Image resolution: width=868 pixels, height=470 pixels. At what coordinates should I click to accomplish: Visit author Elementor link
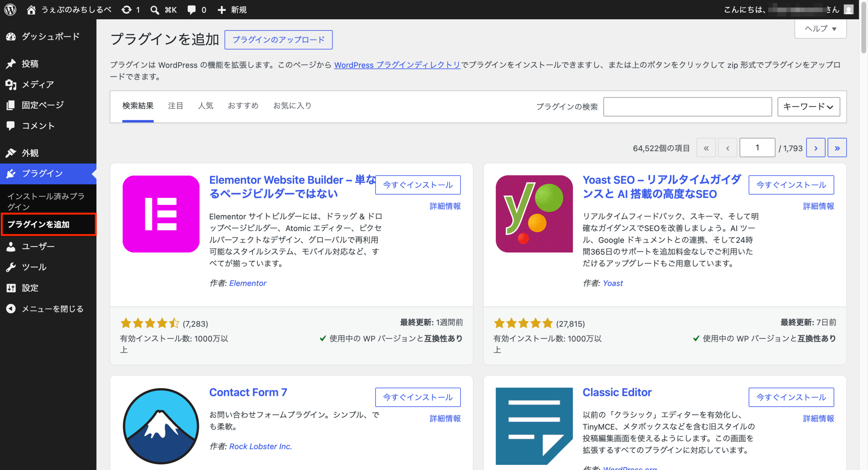[x=248, y=283]
